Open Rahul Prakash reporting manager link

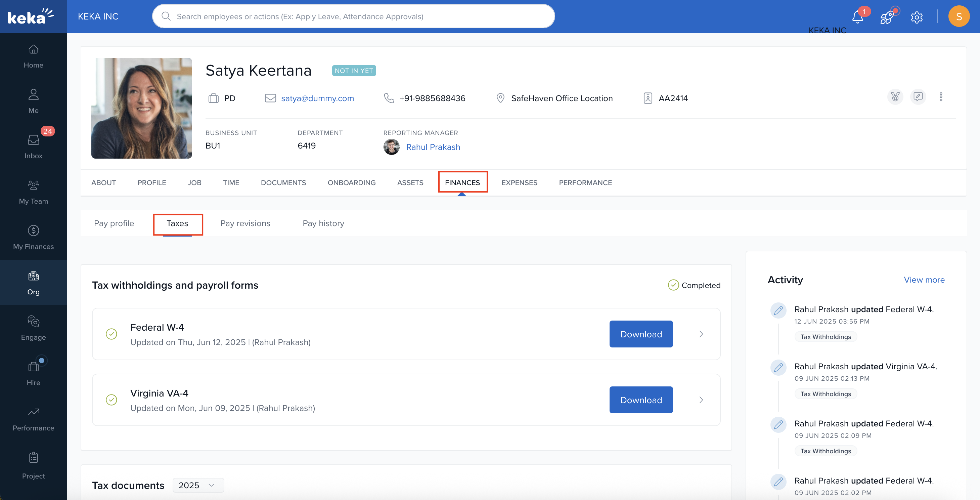coord(433,147)
